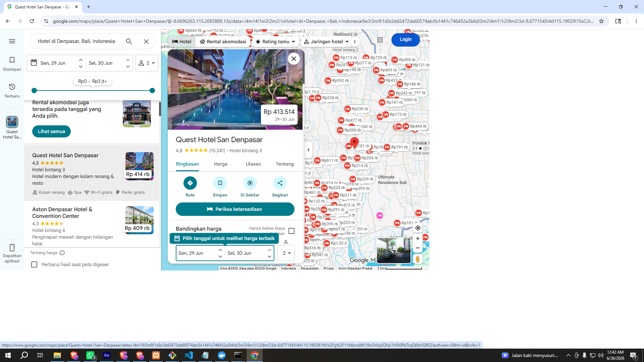Collapse the side panel arrow
Image resolution: width=644 pixels, height=362 pixels.
pos(309,150)
